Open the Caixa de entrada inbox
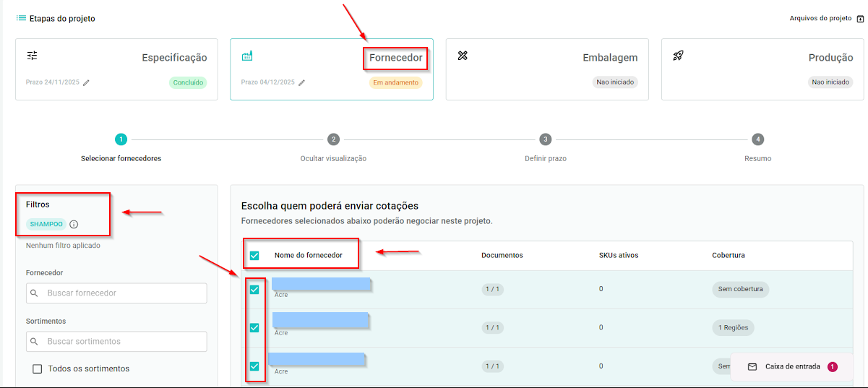 [792, 366]
